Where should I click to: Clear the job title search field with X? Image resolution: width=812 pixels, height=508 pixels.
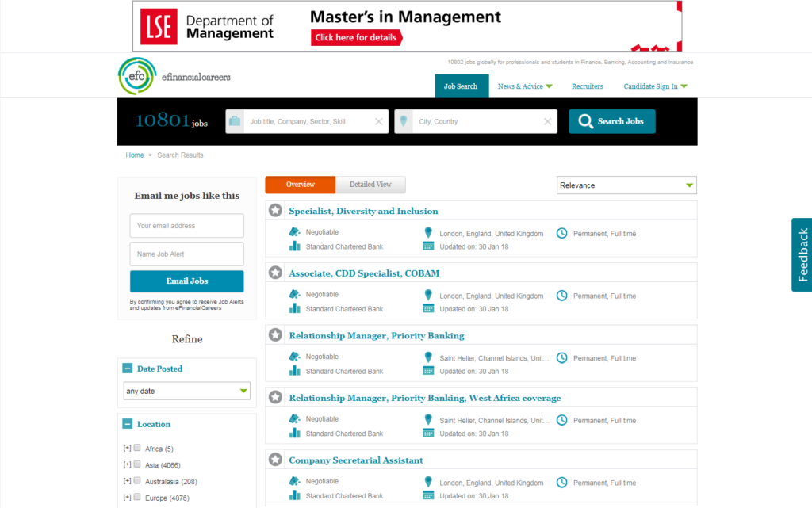coord(378,121)
